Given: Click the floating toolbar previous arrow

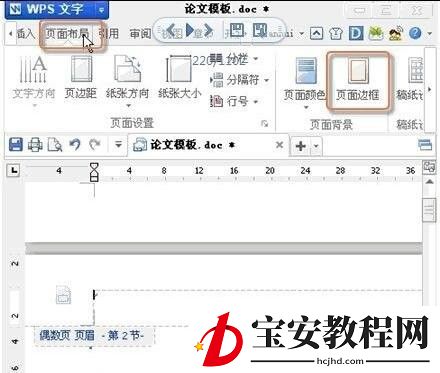Looking at the screenshot, I should 171,30.
